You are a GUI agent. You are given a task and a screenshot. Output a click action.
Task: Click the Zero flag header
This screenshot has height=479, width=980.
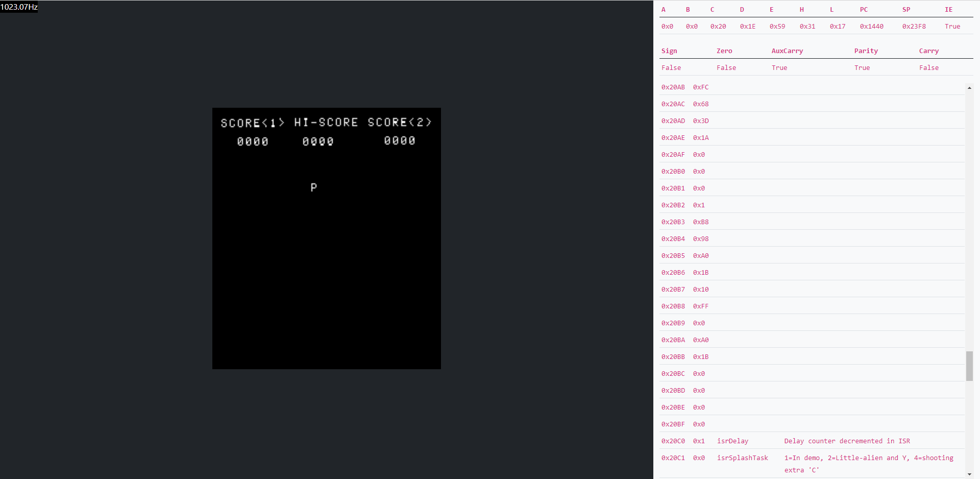(x=724, y=51)
